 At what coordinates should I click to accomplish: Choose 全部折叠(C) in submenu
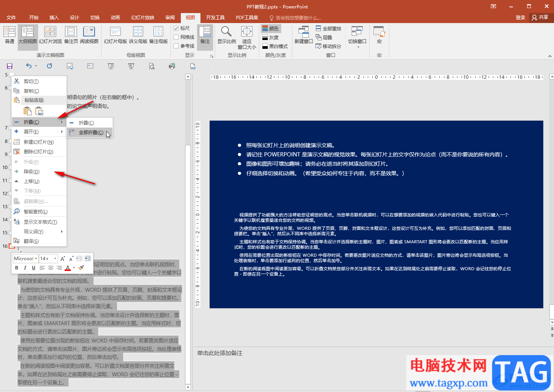tap(90, 132)
